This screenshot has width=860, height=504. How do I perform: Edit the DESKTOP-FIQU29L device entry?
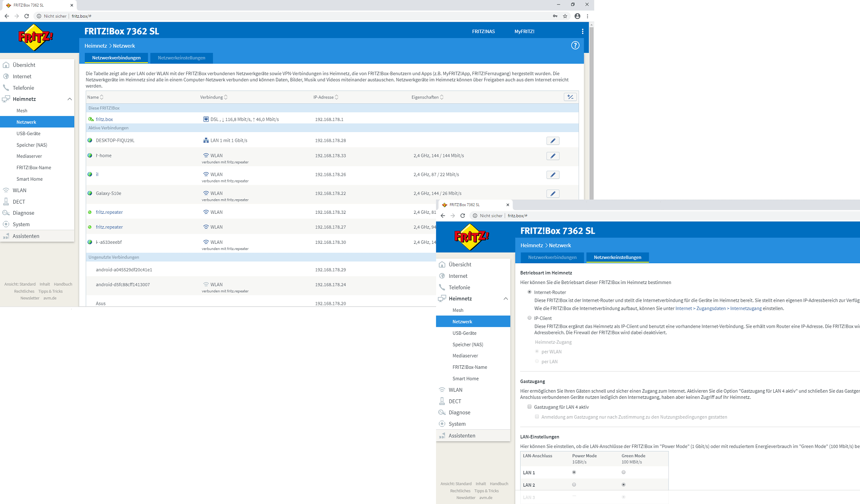click(553, 141)
